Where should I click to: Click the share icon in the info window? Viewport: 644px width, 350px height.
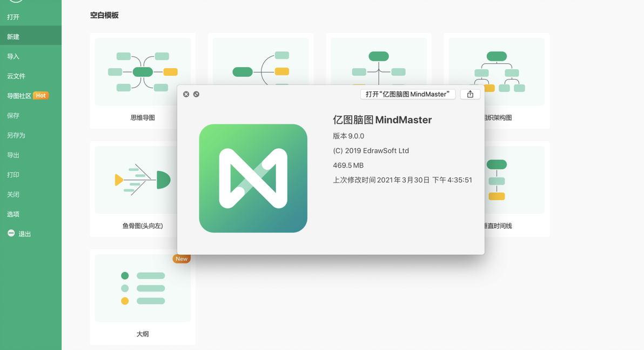[x=470, y=94]
